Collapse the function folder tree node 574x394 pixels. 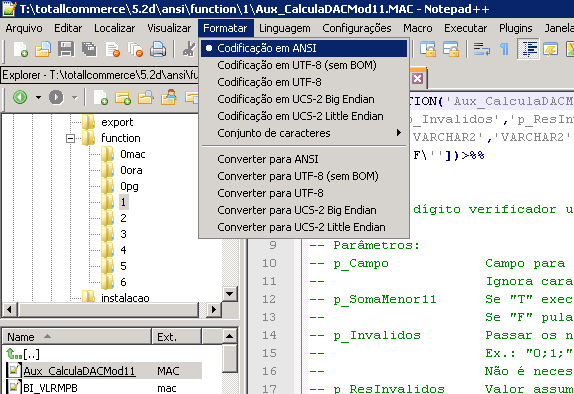[70, 138]
